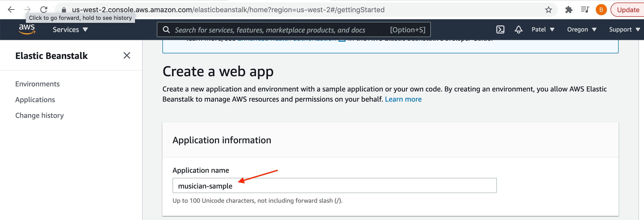Click the browser address bar URL
The width and height of the screenshot is (644, 220).
point(228,10)
